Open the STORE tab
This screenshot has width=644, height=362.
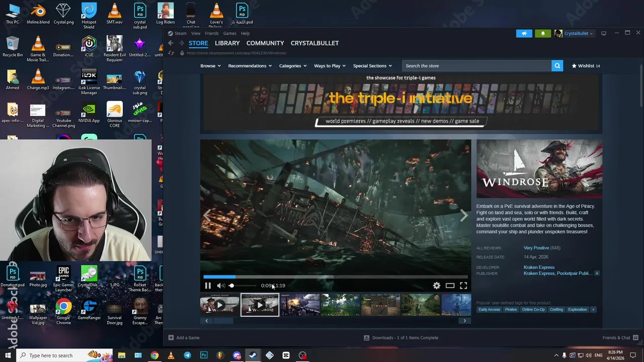(198, 43)
